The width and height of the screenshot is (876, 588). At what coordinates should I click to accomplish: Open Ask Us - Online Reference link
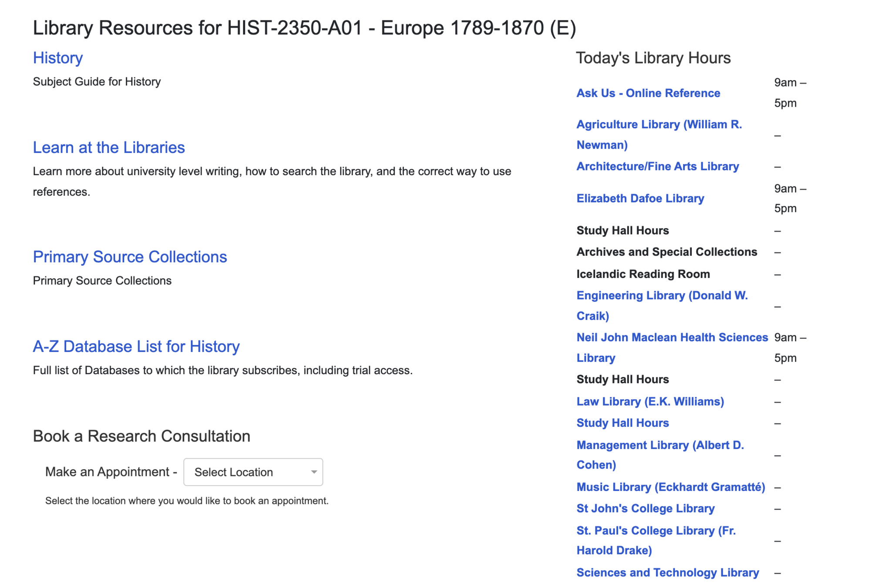pyautogui.click(x=648, y=93)
